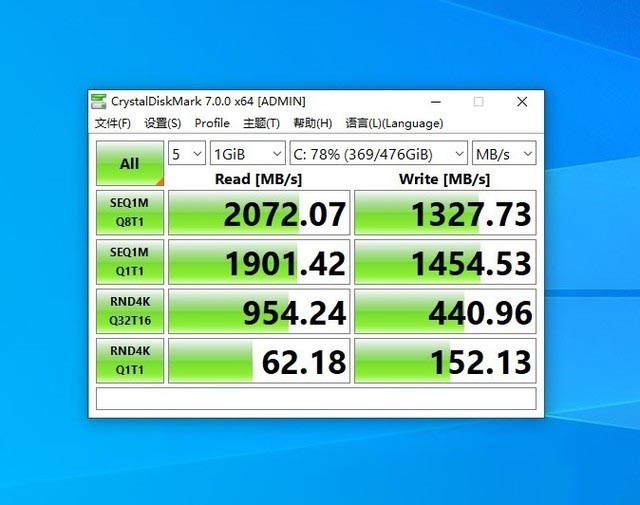Close the CrystalDiskMark window
This screenshot has width=640, height=505.
pyautogui.click(x=522, y=102)
